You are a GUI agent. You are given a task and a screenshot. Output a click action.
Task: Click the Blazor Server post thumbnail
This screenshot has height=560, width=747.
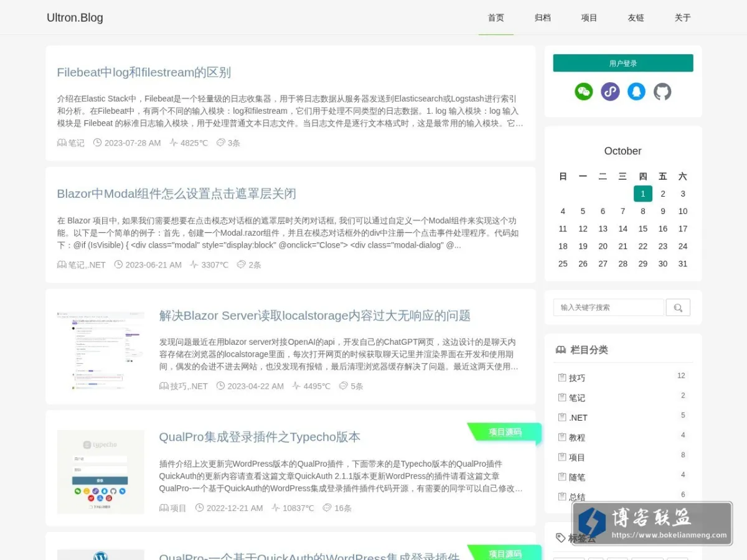101,352
